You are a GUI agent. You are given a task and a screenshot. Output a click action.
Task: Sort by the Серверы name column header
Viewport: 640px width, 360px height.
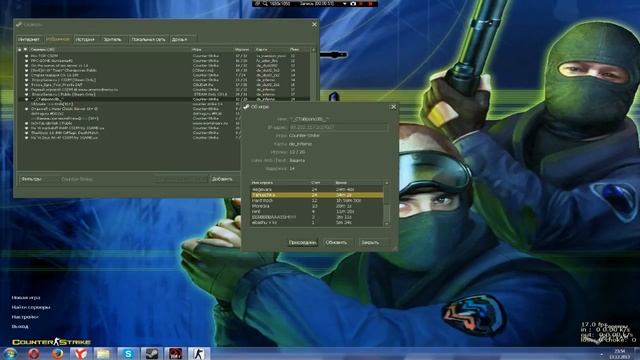pyautogui.click(x=110, y=49)
